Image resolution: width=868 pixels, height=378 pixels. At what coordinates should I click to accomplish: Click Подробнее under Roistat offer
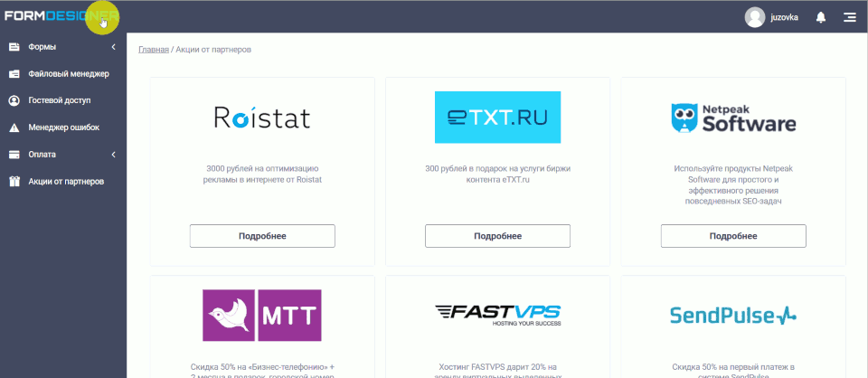coord(262,236)
